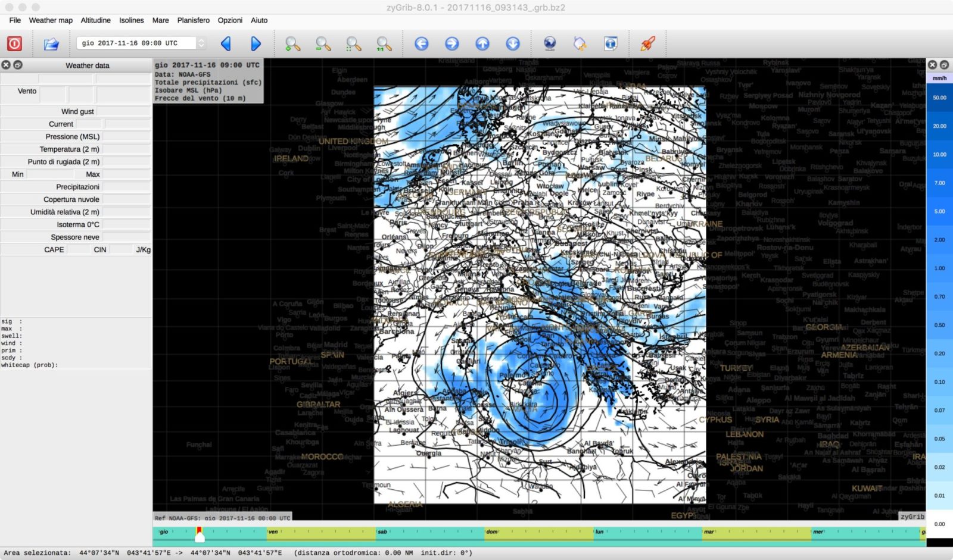The width and height of the screenshot is (953, 560).
Task: Close the Weather data panel
Action: 6,65
